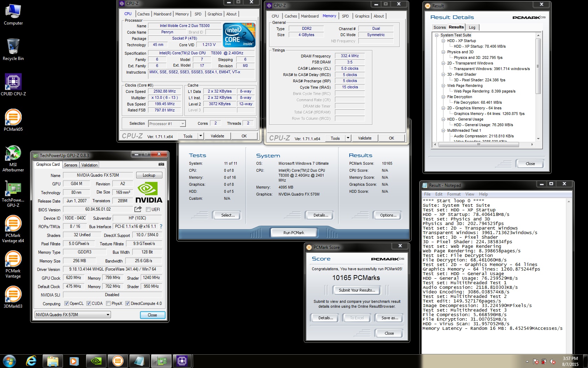This screenshot has width=588, height=368.
Task: Open the Log tab in the Result window
Action: tap(472, 27)
